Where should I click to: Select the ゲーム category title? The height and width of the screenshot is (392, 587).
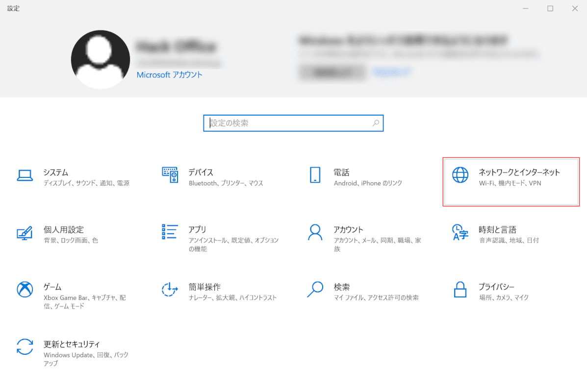click(x=52, y=287)
